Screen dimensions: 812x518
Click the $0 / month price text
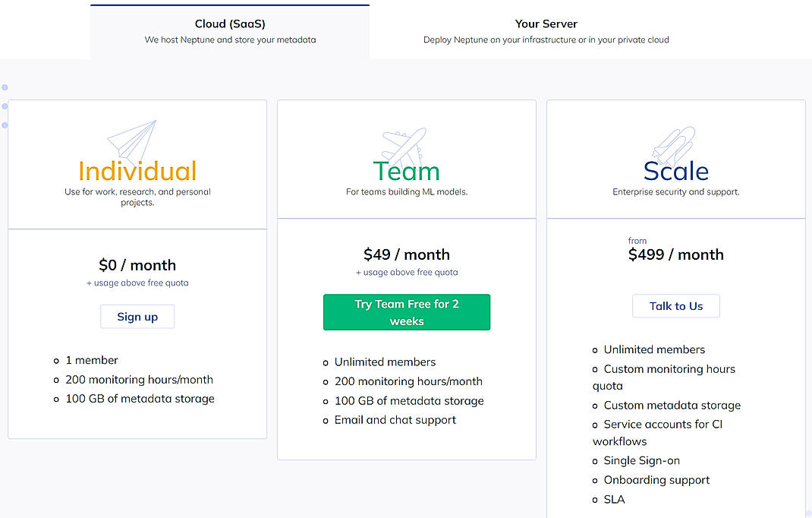(137, 265)
